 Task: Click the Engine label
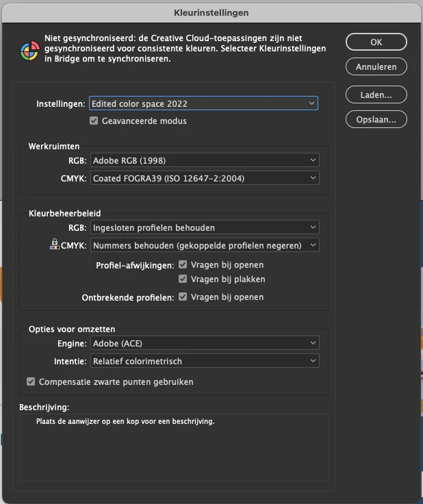click(72, 344)
